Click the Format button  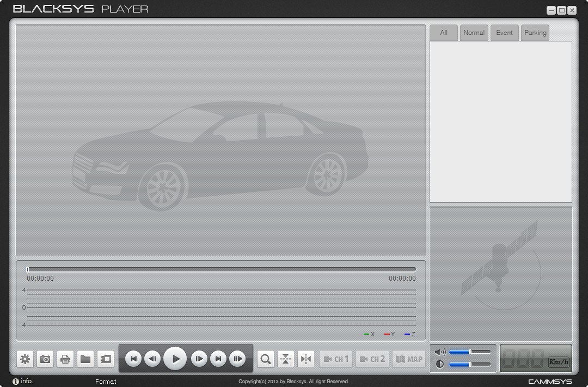(x=106, y=382)
